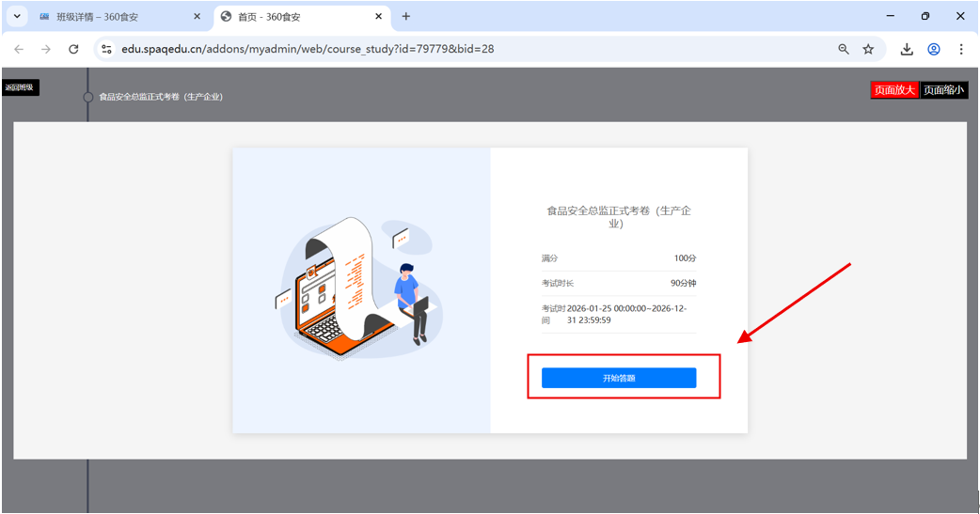Click the red 页面放大 button
Screen dimensions: 980x514
(893, 90)
